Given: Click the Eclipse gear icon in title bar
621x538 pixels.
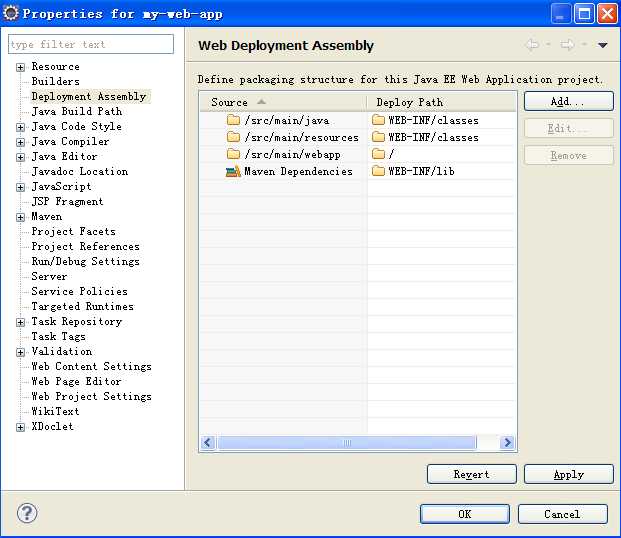Looking at the screenshot, I should pyautogui.click(x=11, y=13).
